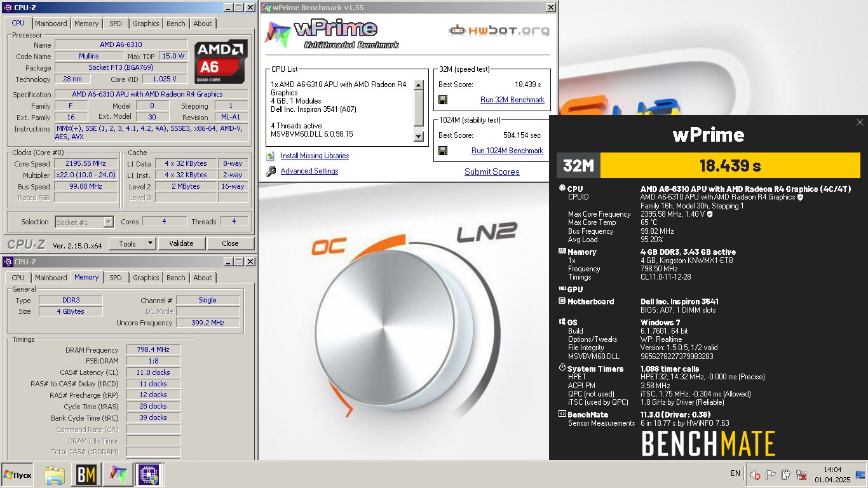Click the shield icon next to CPUID value
The height and width of the screenshot is (488, 868).
800,197
